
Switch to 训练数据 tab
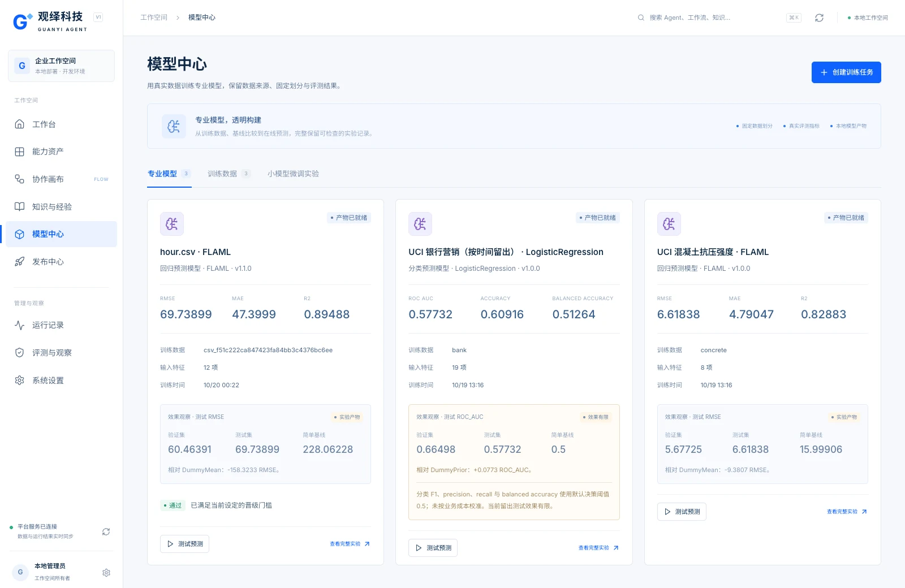click(x=229, y=174)
